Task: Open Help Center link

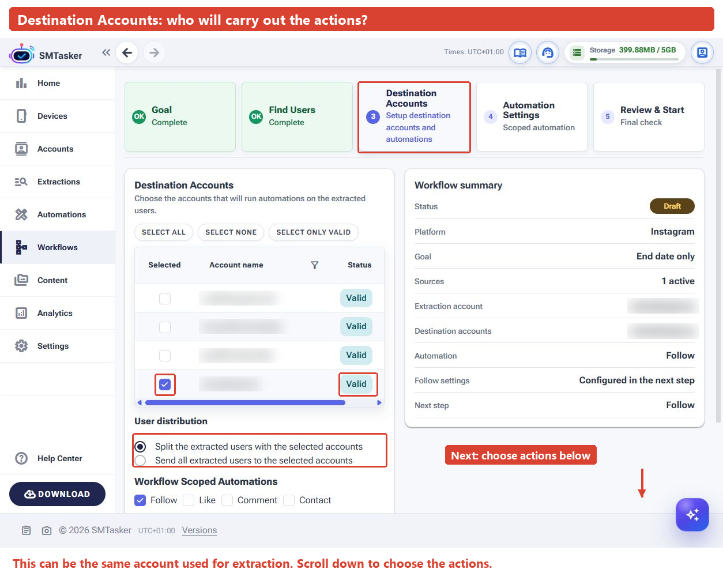Action: (58, 458)
